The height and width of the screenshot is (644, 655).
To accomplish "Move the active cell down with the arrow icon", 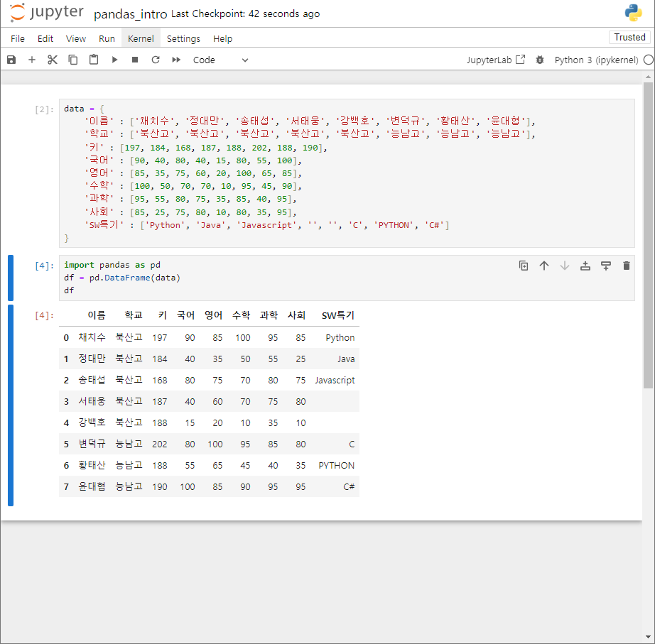I will (x=564, y=266).
